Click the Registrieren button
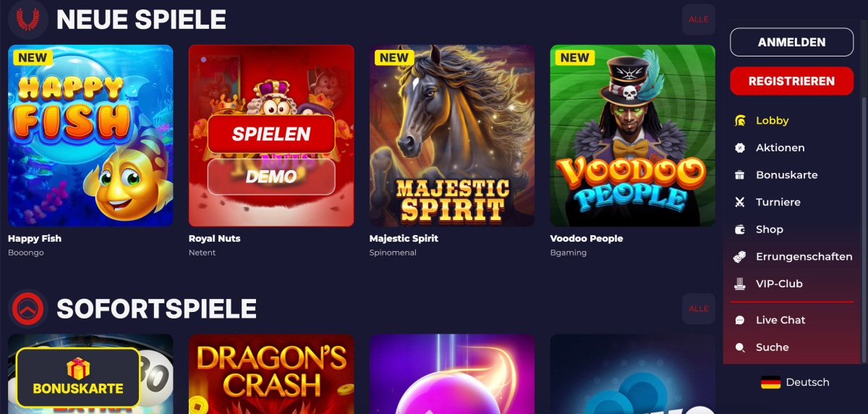This screenshot has width=868, height=414. tap(792, 81)
